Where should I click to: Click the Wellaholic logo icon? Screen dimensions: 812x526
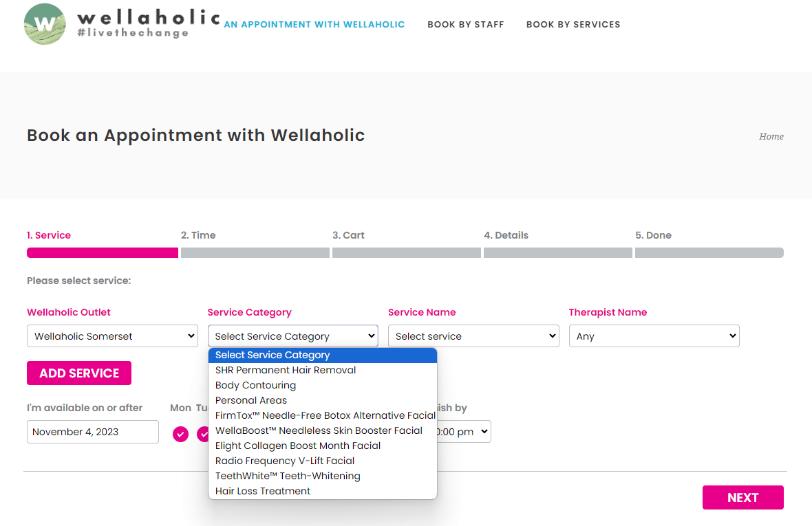tap(45, 24)
